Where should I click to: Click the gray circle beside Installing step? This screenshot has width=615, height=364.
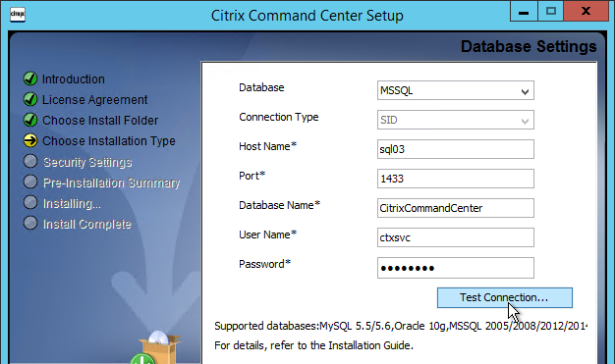click(x=30, y=202)
